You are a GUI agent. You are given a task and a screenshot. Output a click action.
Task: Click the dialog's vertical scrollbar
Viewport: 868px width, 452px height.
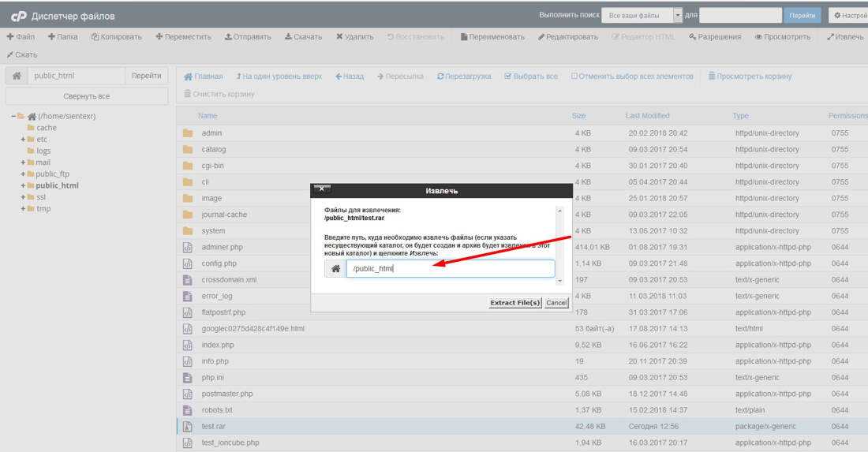(x=560, y=245)
